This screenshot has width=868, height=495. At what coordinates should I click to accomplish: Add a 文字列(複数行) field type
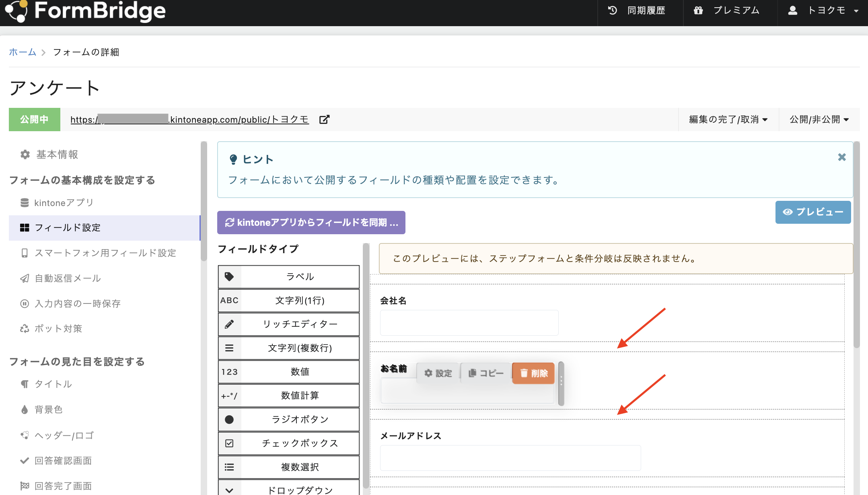point(289,348)
